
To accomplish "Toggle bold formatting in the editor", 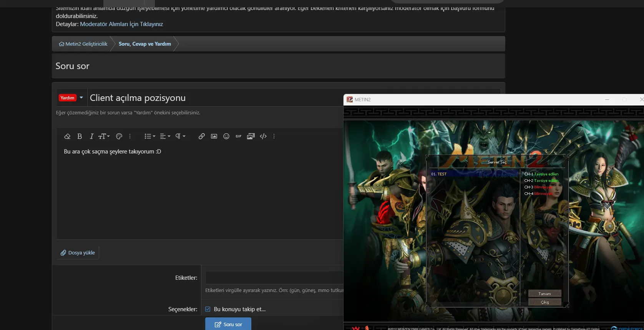I will [80, 136].
